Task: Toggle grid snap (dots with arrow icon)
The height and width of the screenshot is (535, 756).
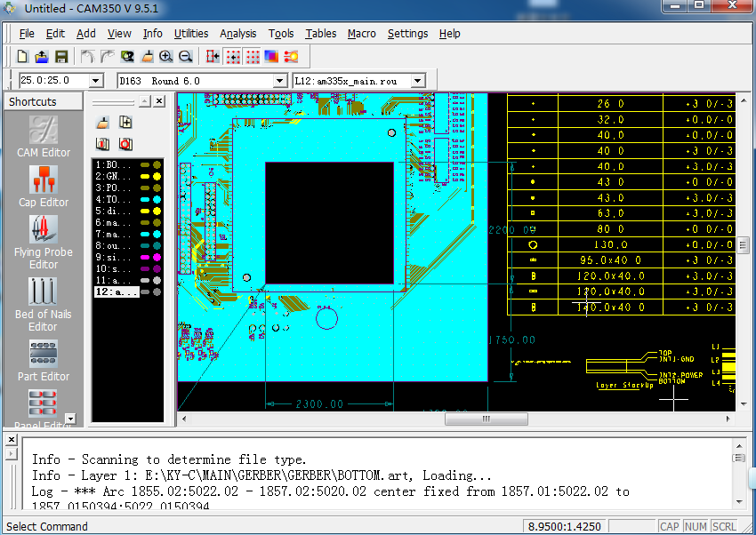Action: [x=233, y=57]
